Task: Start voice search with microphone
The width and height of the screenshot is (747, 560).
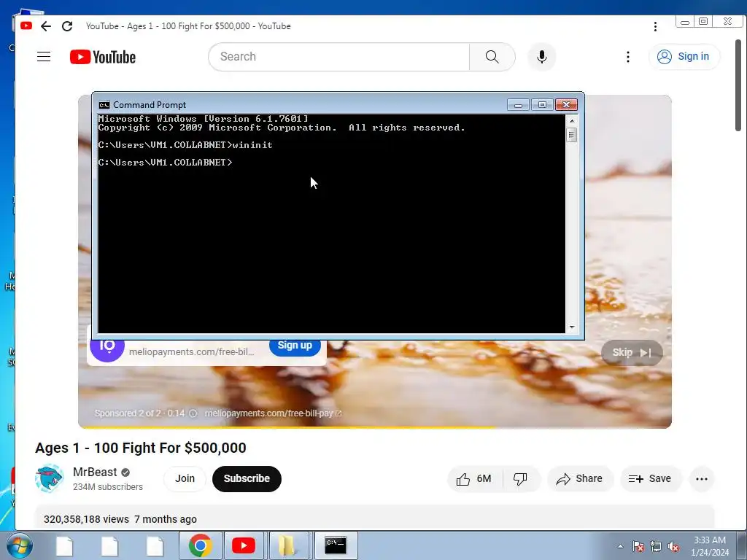Action: click(x=542, y=57)
